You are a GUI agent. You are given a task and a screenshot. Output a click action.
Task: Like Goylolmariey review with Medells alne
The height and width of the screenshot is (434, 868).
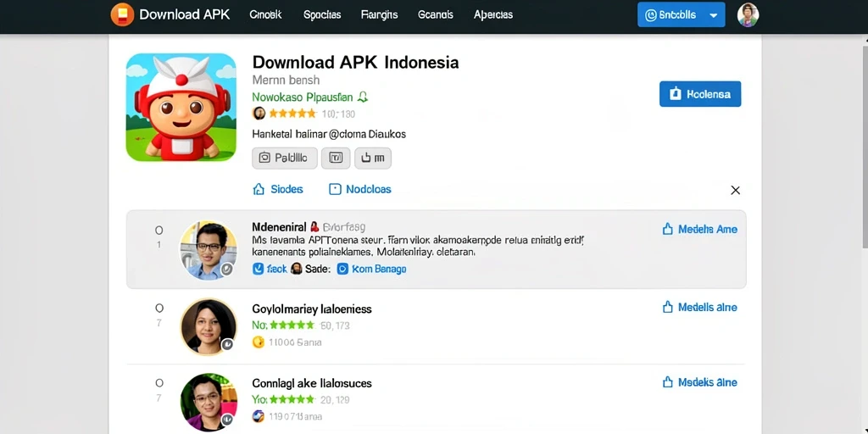pos(699,307)
